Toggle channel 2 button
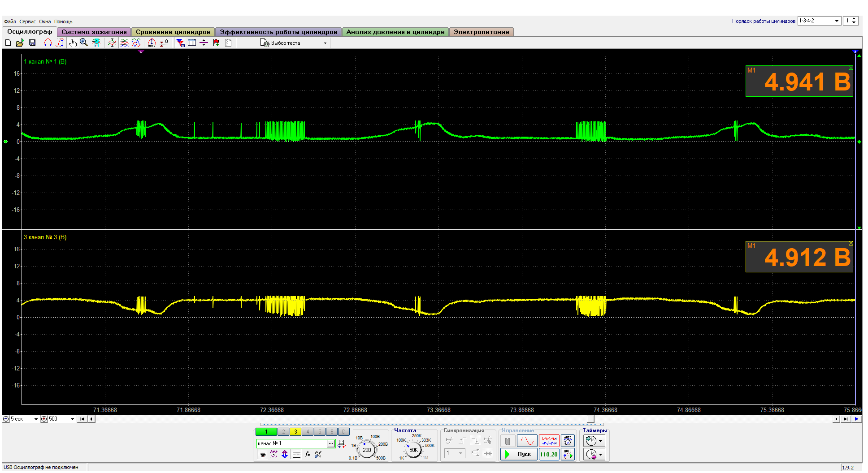Viewport: 868px width, 473px height. (x=283, y=432)
